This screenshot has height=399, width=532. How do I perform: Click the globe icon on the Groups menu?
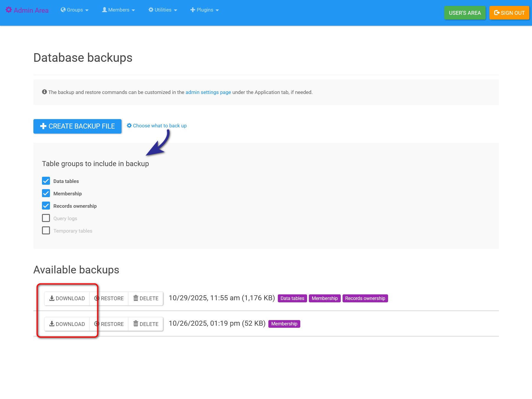pyautogui.click(x=63, y=10)
